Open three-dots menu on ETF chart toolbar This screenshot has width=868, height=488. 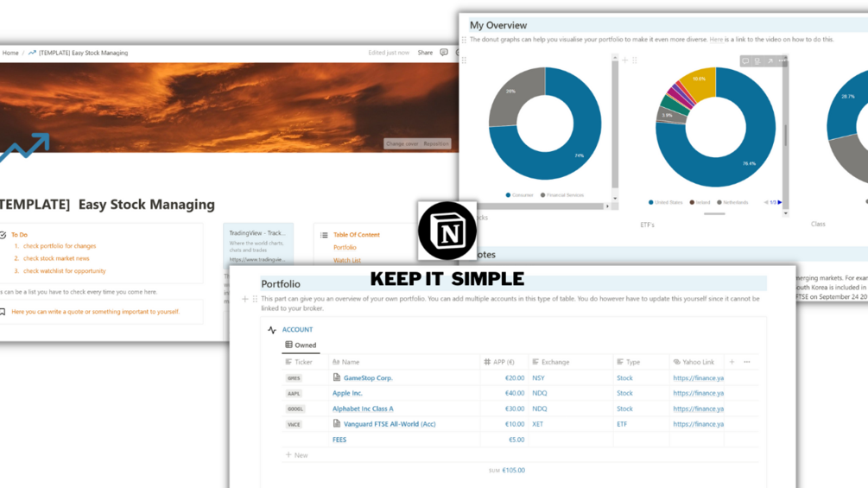coord(781,60)
